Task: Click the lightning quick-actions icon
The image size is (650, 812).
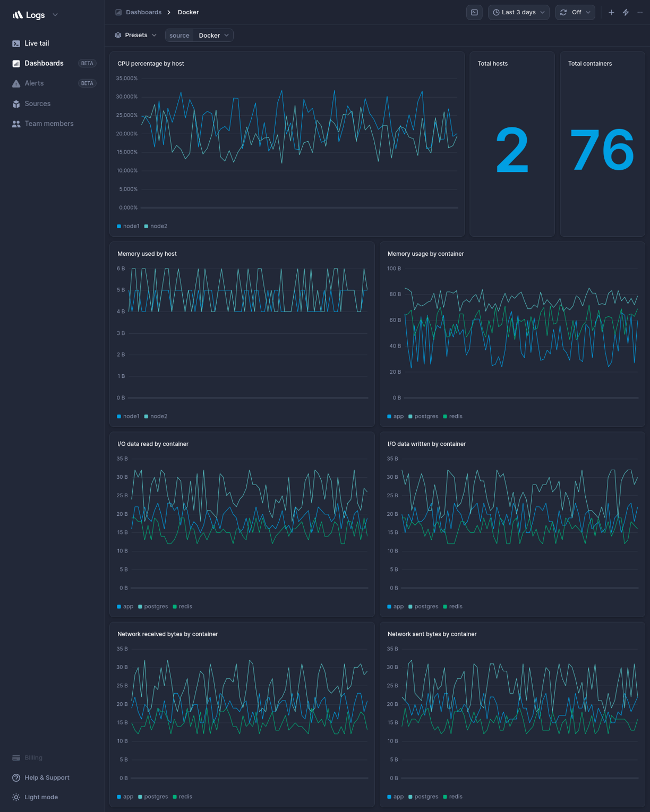Action: (625, 12)
